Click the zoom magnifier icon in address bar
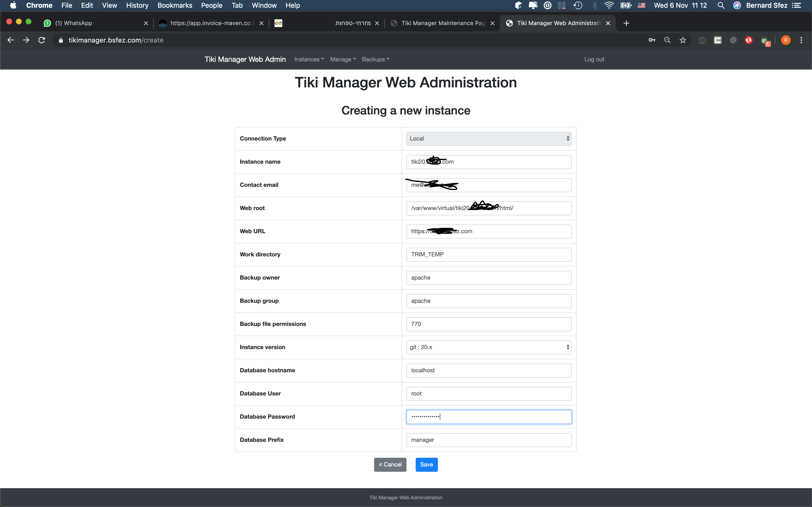The width and height of the screenshot is (812, 507). coord(667,40)
